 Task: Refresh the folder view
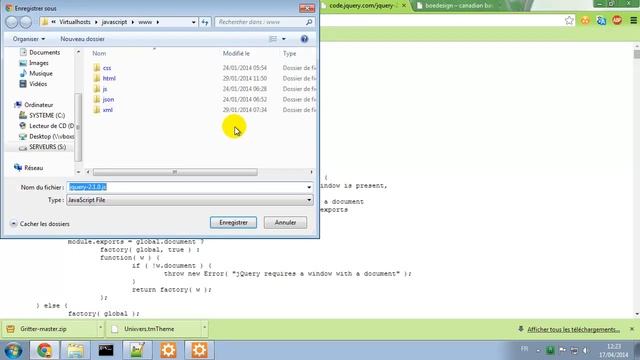pos(205,22)
